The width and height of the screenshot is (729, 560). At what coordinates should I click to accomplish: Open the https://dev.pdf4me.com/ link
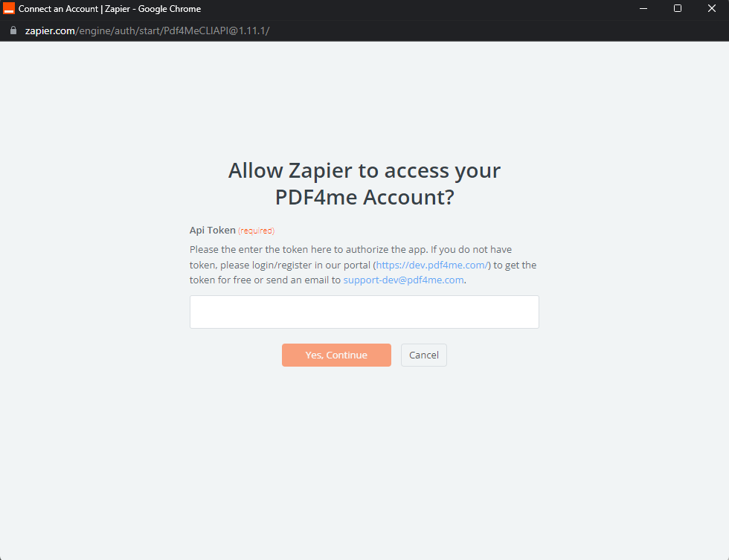point(432,265)
